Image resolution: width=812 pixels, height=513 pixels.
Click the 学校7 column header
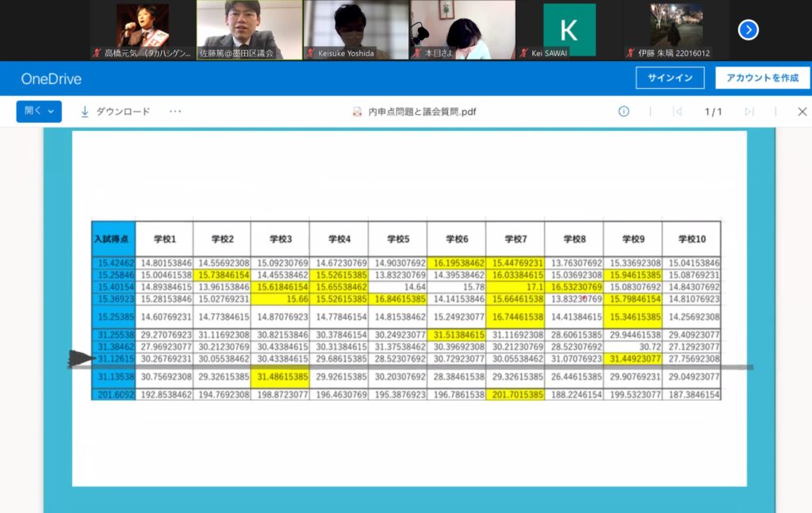coord(515,239)
